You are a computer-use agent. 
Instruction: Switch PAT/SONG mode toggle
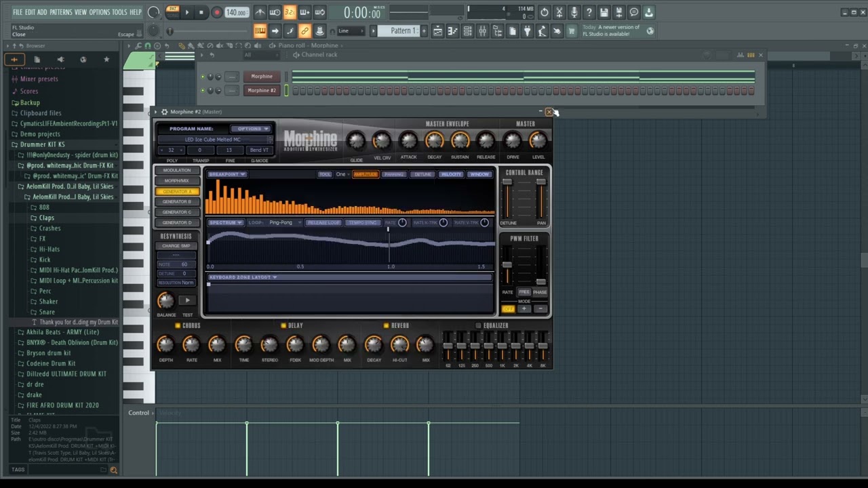173,12
